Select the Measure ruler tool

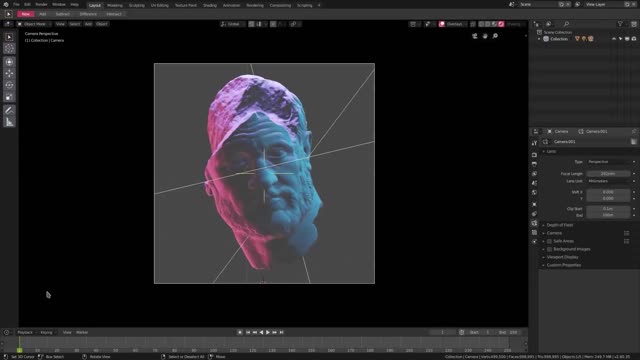9,122
